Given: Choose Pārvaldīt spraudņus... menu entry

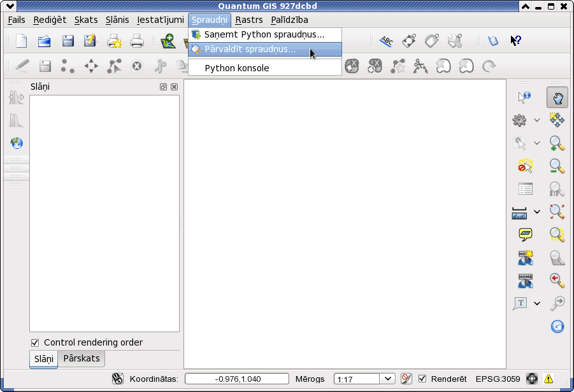Looking at the screenshot, I should (265, 50).
